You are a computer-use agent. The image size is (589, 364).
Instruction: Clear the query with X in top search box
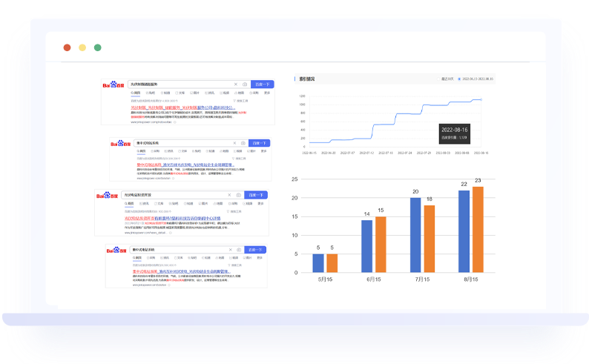[x=236, y=85]
